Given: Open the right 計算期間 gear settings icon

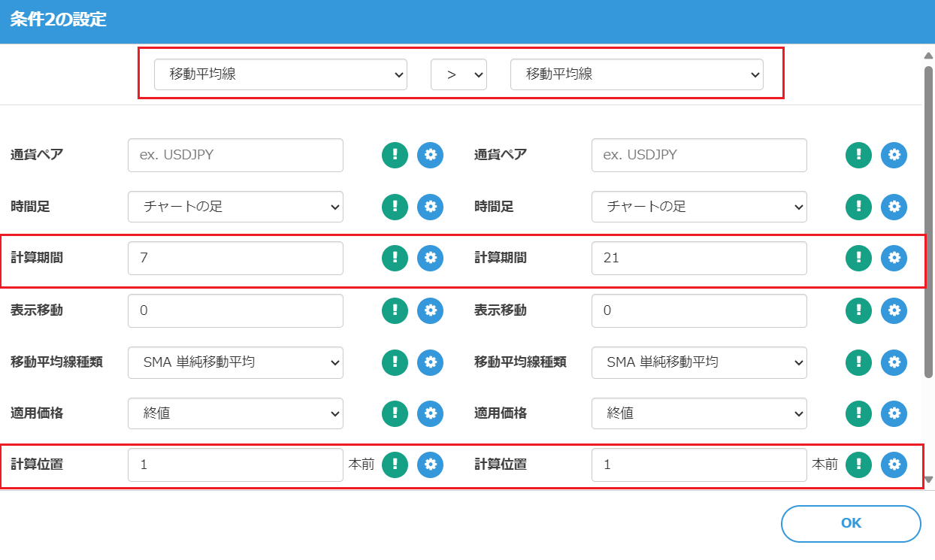Looking at the screenshot, I should [x=894, y=258].
